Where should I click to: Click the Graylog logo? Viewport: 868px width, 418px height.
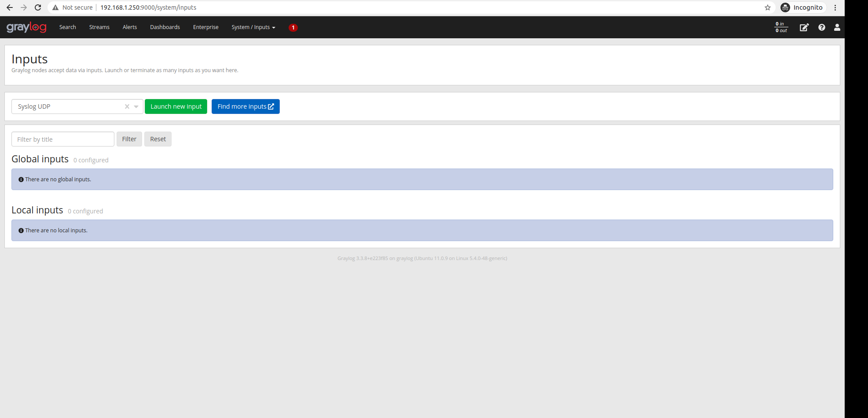pyautogui.click(x=26, y=27)
